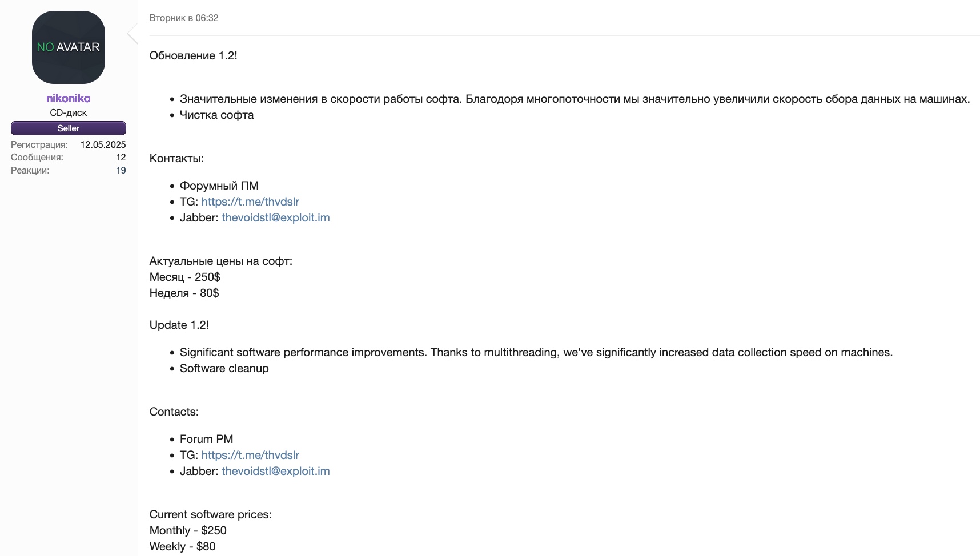Click the Jabber address under Контакты
This screenshot has height=556, width=980.
[275, 217]
